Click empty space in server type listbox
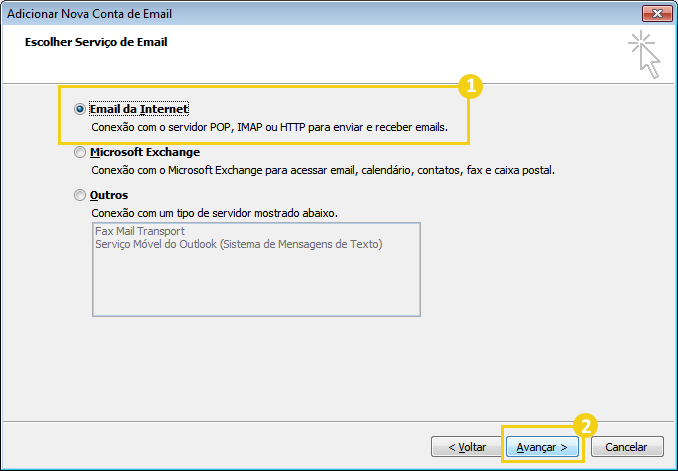Screen dimensions: 678x471 255,285
